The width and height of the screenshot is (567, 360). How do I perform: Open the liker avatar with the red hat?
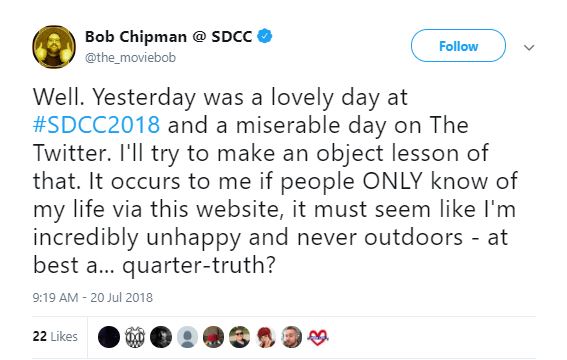point(213,337)
